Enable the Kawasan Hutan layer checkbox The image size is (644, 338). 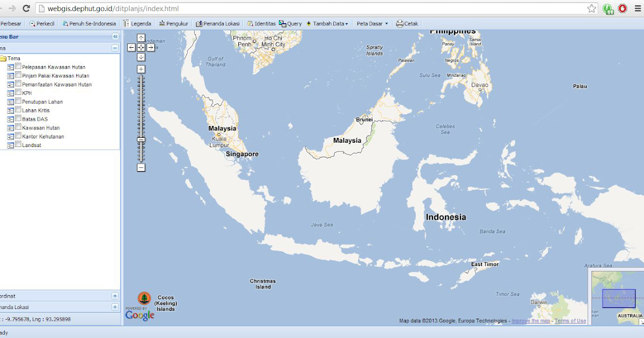18,127
